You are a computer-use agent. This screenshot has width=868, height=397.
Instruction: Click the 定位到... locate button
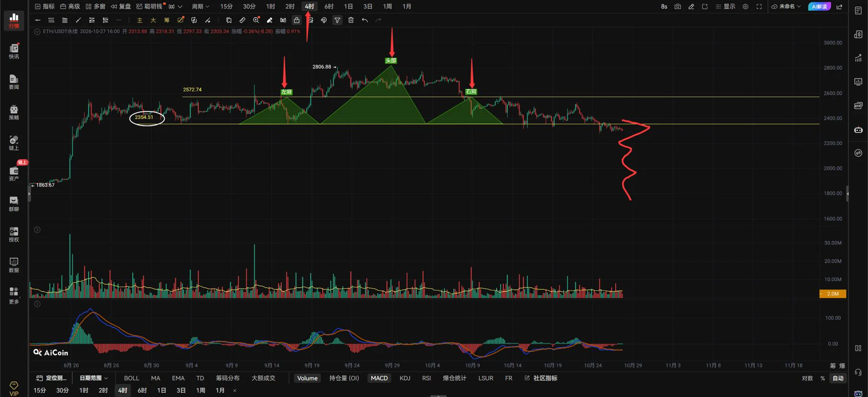coord(51,378)
